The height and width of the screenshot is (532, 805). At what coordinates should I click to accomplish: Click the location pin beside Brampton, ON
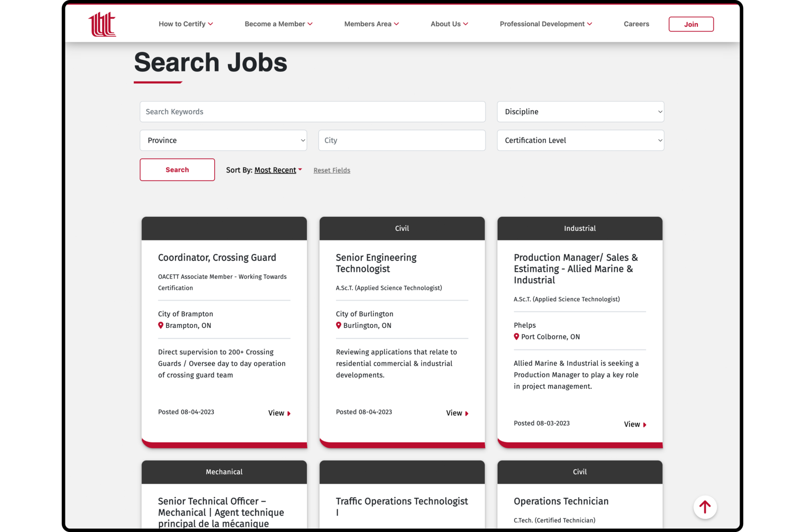(160, 325)
